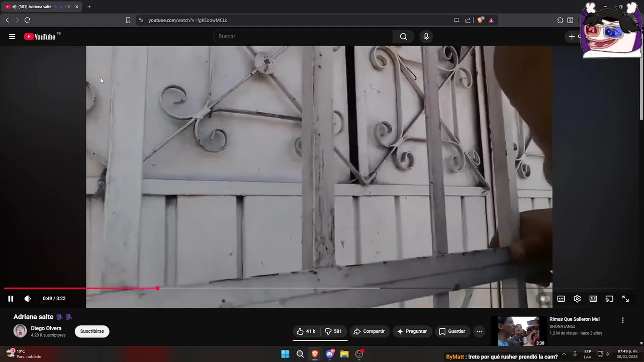
Task: Open a new browser tab
Action: (x=89, y=7)
